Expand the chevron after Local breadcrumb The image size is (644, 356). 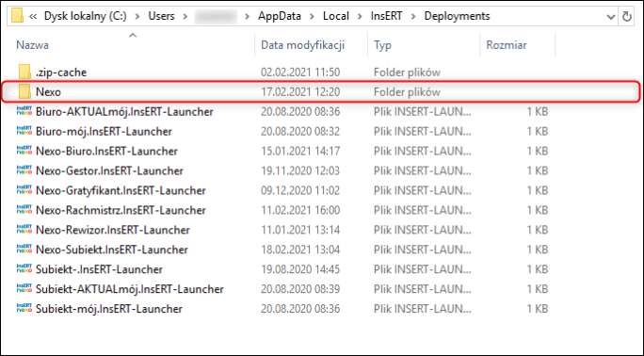[361, 16]
